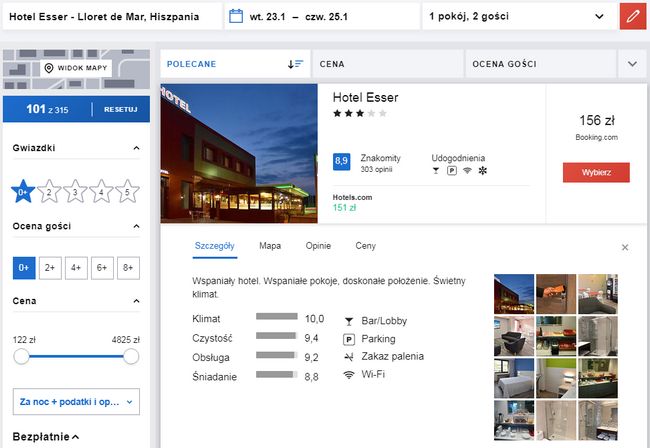Select guest rating 2+ filter
This screenshot has width=650, height=448.
coord(50,268)
